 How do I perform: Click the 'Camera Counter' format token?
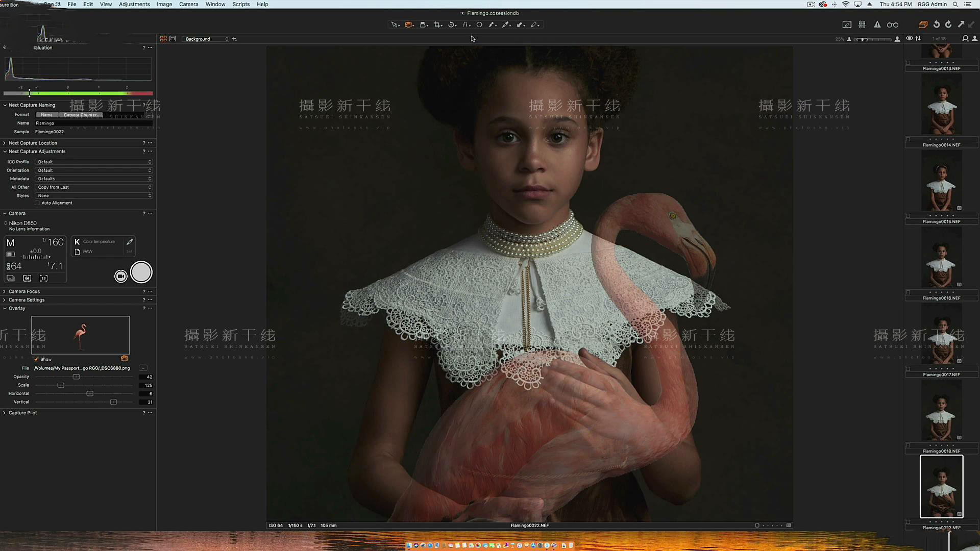81,115
